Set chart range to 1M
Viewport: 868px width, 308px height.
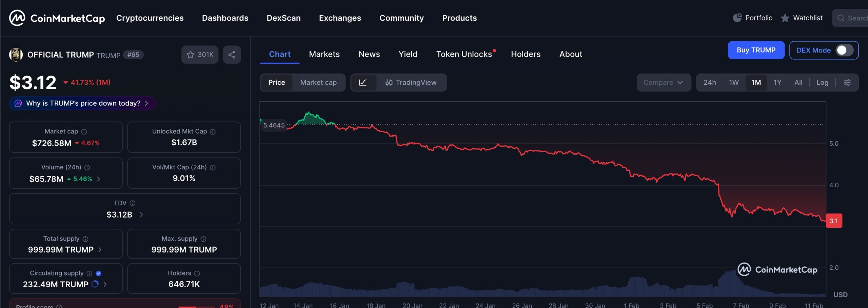[x=756, y=82]
